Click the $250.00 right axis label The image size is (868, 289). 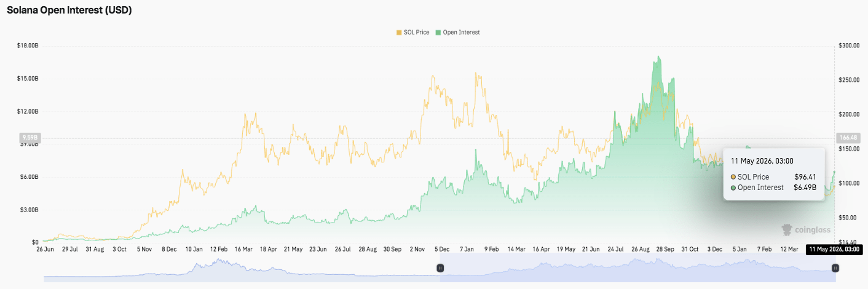pyautogui.click(x=848, y=80)
